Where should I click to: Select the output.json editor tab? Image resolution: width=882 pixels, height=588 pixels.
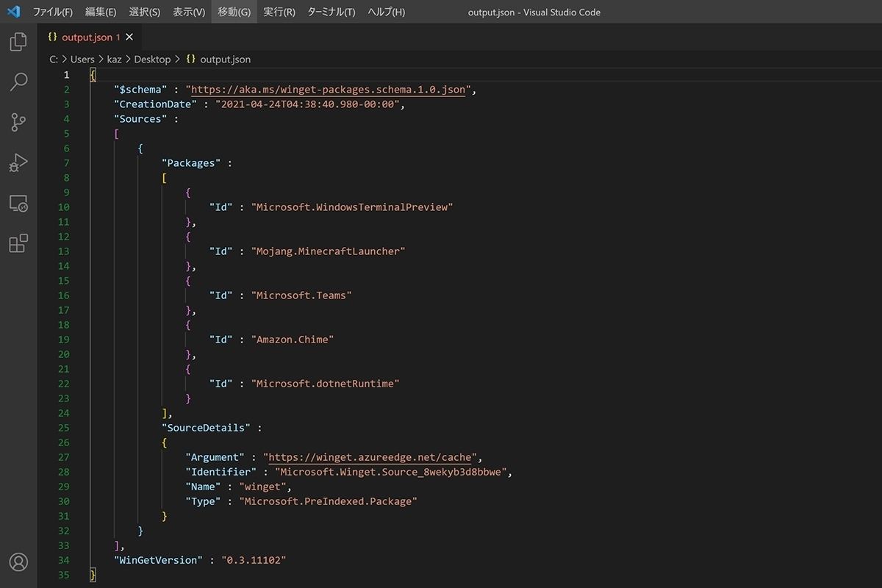pyautogui.click(x=89, y=37)
